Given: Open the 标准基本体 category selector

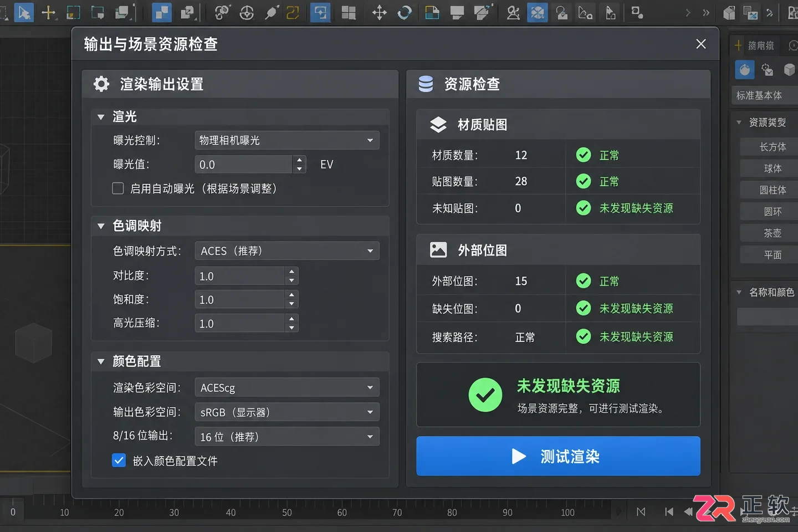Looking at the screenshot, I should 765,95.
